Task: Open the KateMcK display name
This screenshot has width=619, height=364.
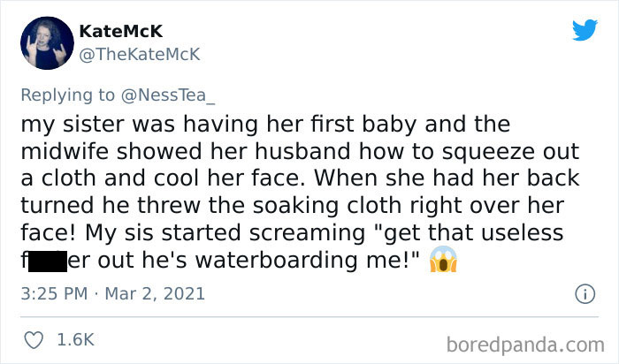Action: coord(121,32)
